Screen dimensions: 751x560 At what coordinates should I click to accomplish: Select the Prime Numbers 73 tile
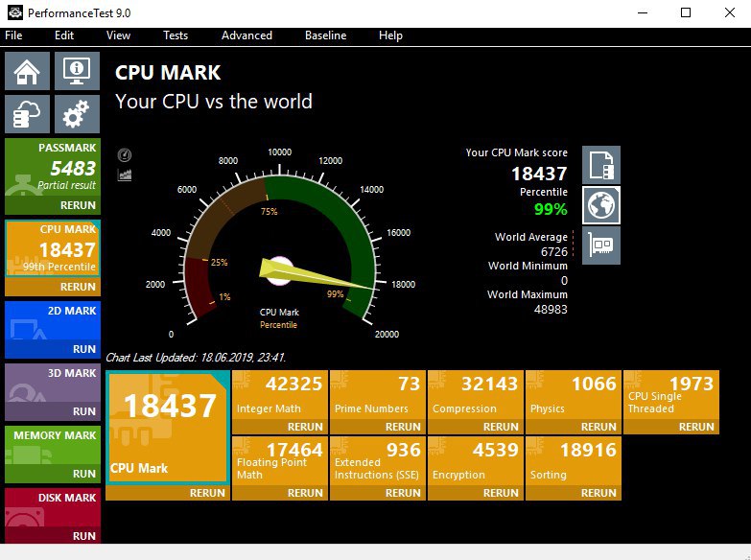tap(378, 395)
